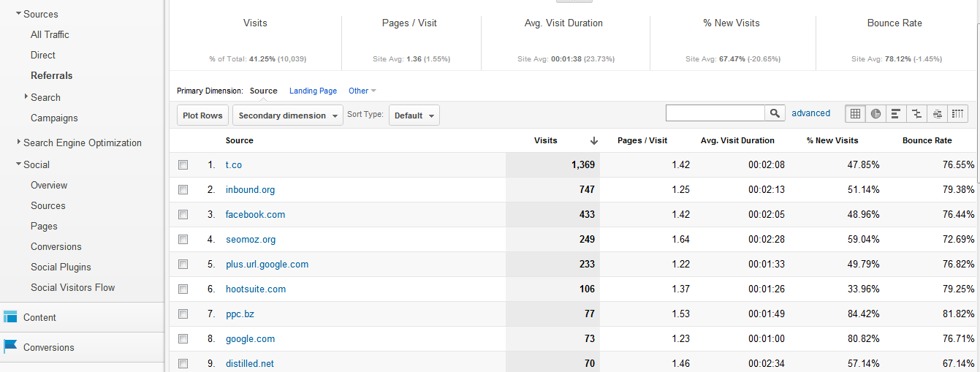Switch to pivot table view icon
980x372 pixels.
pos(958,113)
